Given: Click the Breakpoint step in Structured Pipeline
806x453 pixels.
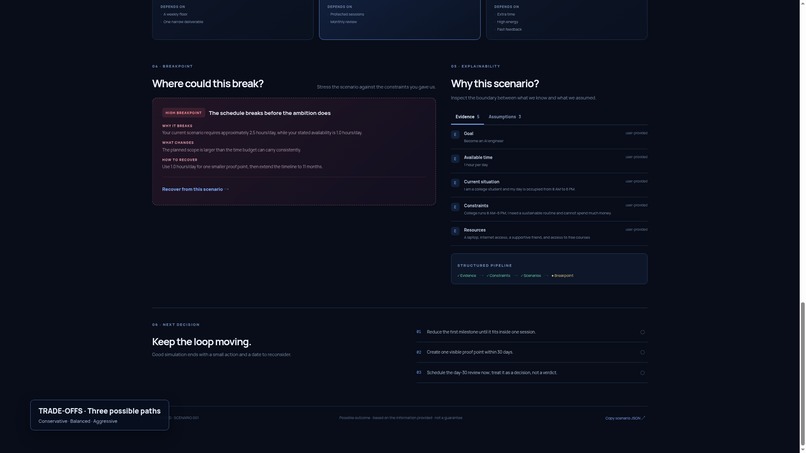Looking at the screenshot, I should pos(562,276).
